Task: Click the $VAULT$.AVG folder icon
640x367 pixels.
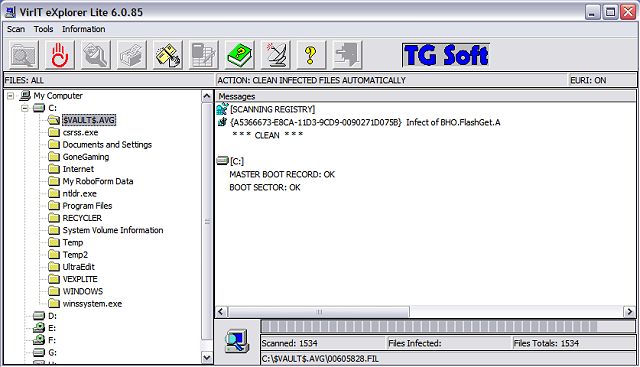Action: pos(53,120)
